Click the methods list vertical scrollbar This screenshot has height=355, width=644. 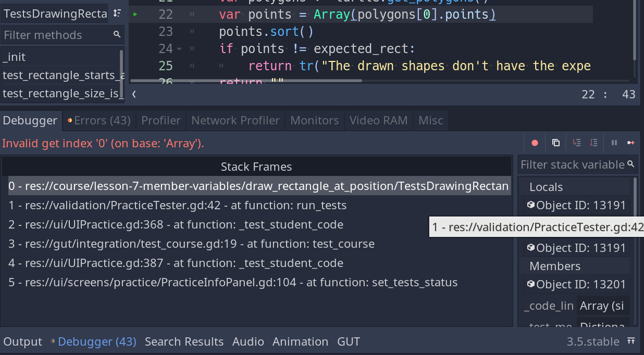[122, 73]
